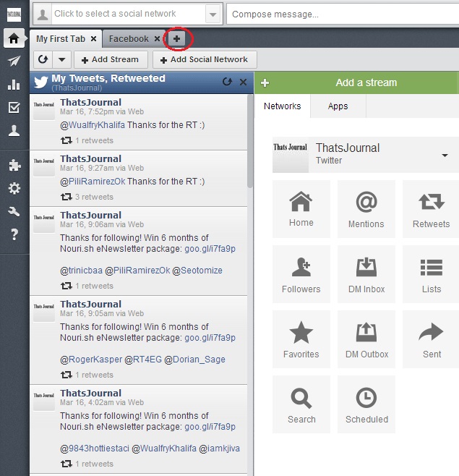Open the @RogerKasper mention link

click(x=91, y=360)
